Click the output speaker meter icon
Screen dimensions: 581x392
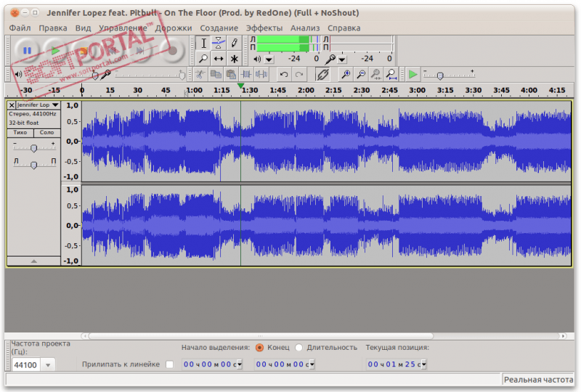pos(257,59)
